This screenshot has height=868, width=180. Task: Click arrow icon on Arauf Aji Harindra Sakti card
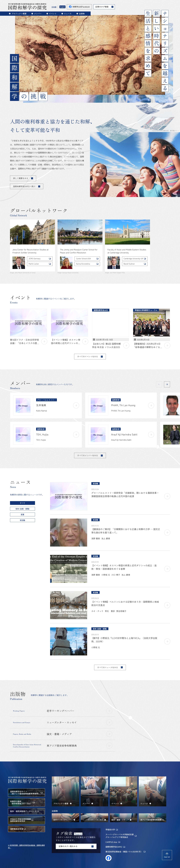click(x=151, y=435)
